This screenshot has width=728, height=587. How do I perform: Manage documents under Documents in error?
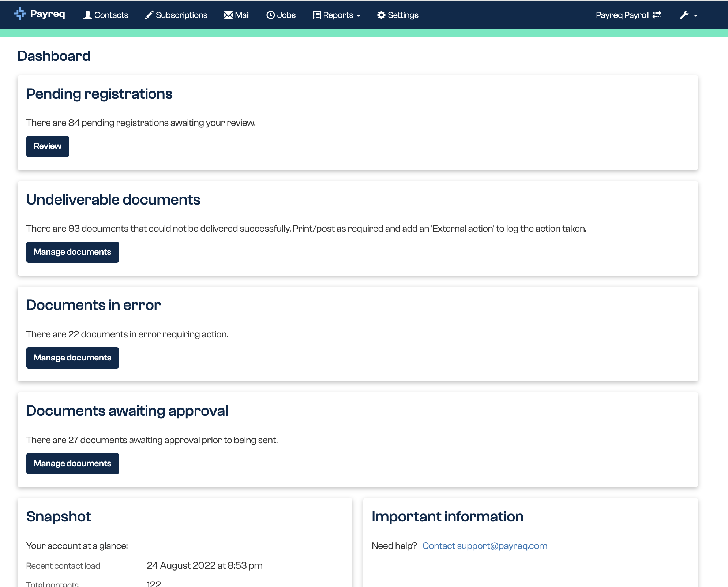tap(72, 358)
